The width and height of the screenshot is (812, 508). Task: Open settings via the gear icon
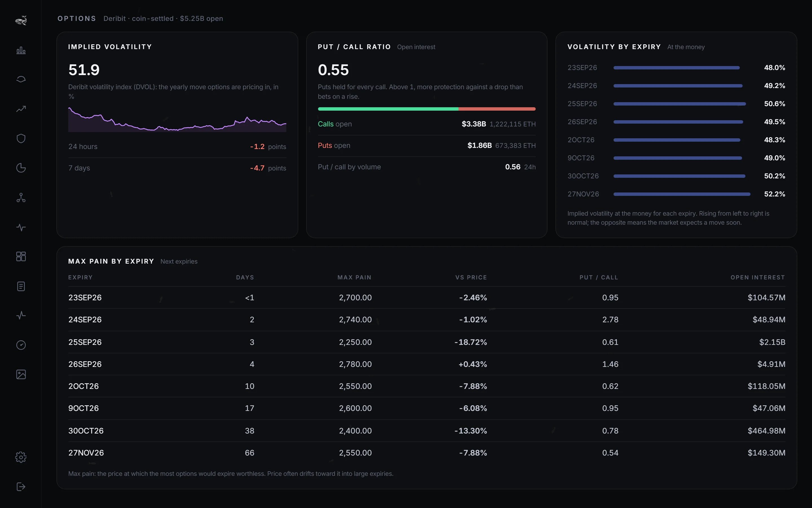coord(21,457)
